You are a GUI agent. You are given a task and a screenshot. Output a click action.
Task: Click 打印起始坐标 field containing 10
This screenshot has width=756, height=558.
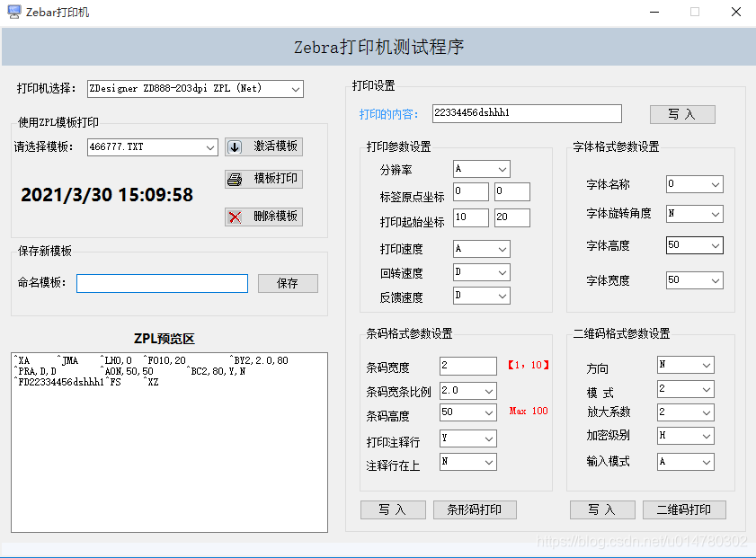(x=471, y=217)
